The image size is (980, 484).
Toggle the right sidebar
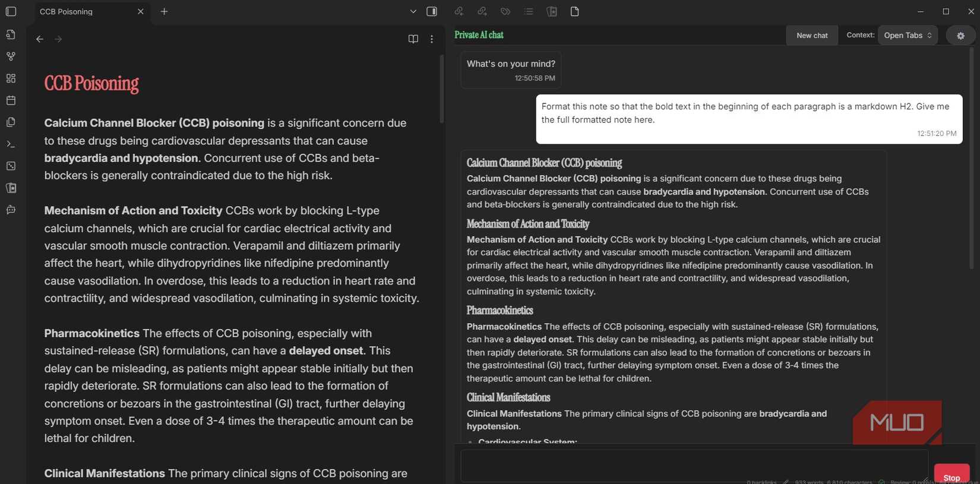point(432,11)
